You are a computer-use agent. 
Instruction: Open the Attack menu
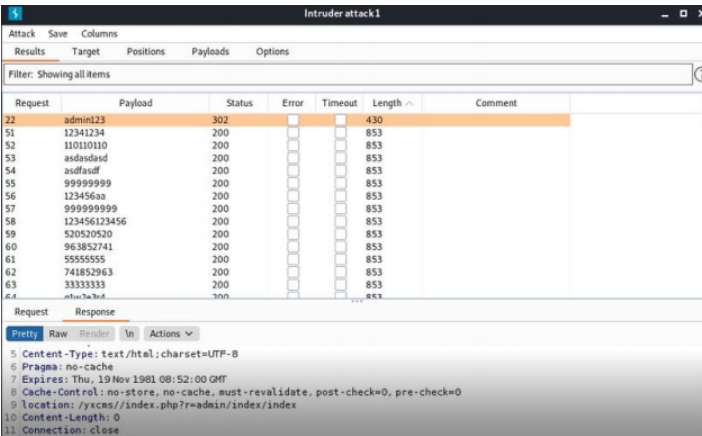(21, 34)
